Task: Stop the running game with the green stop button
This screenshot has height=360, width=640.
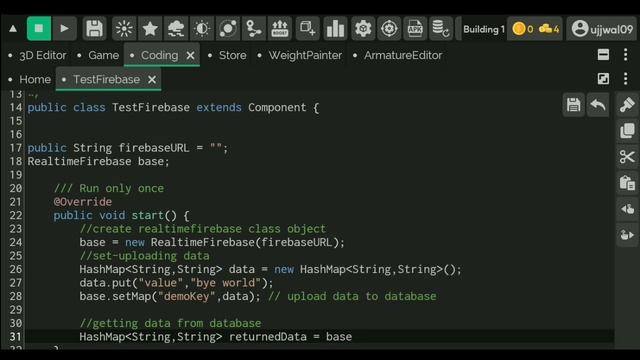Action: [x=39, y=29]
